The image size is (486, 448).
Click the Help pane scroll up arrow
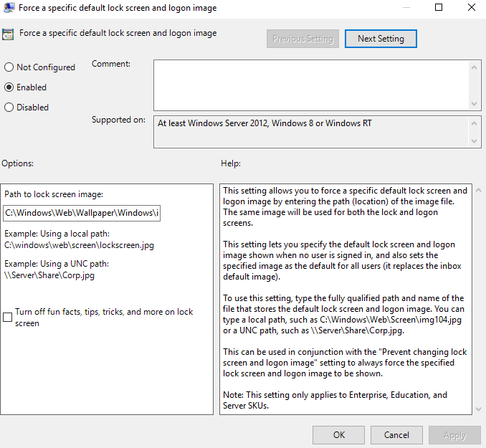[x=479, y=190]
